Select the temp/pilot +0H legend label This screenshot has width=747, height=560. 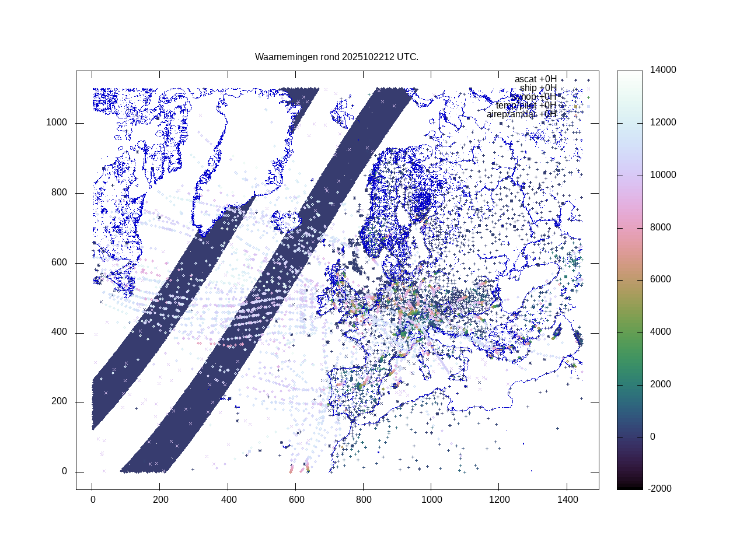coord(526,106)
